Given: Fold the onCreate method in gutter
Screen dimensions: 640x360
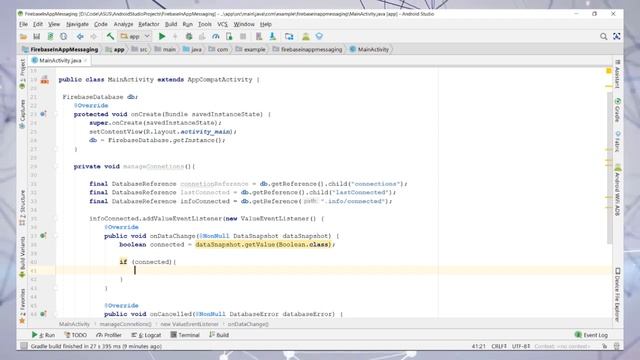Looking at the screenshot, I should 56,114.
